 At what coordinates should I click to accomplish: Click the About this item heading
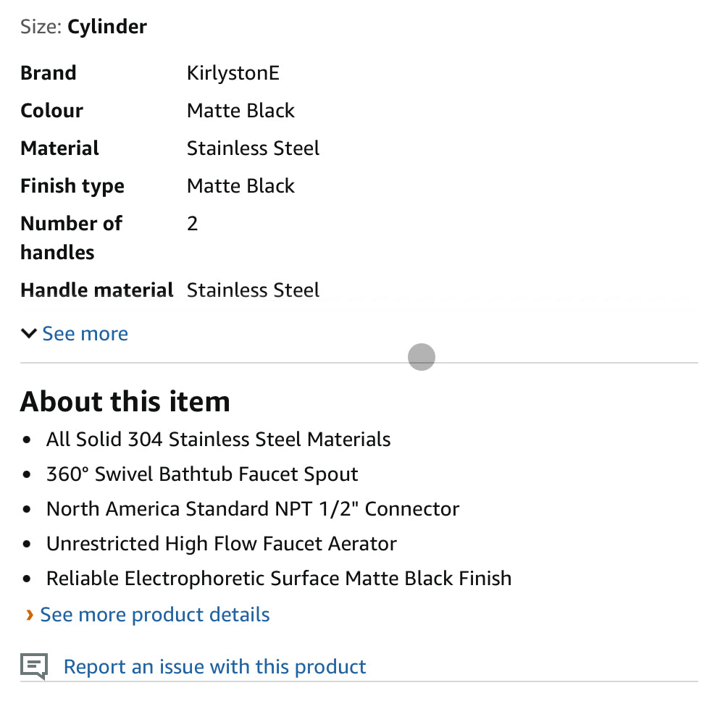pyautogui.click(x=125, y=401)
